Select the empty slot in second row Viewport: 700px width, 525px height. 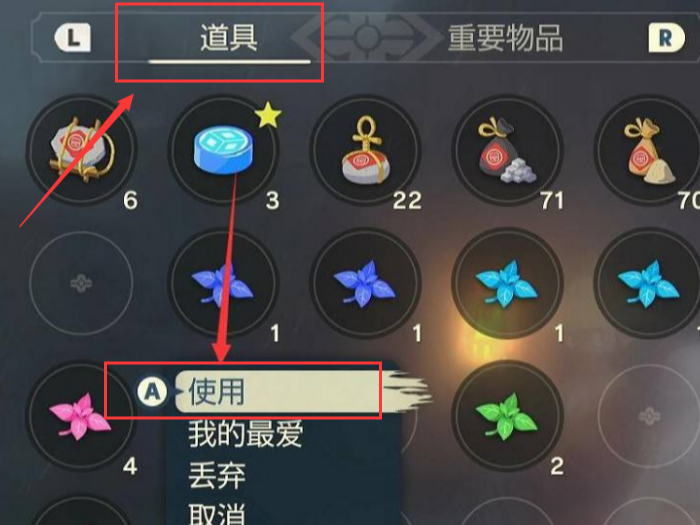(81, 283)
